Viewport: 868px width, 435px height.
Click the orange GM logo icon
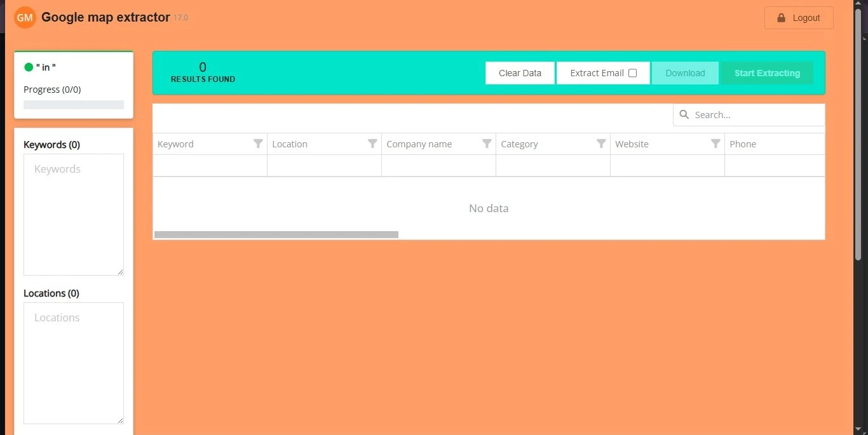25,18
